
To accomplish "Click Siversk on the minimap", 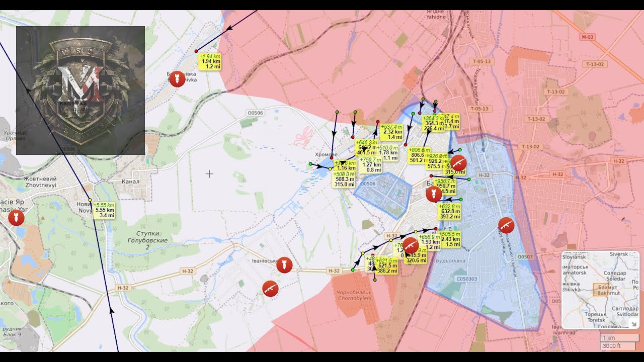I will pyautogui.click(x=618, y=254).
